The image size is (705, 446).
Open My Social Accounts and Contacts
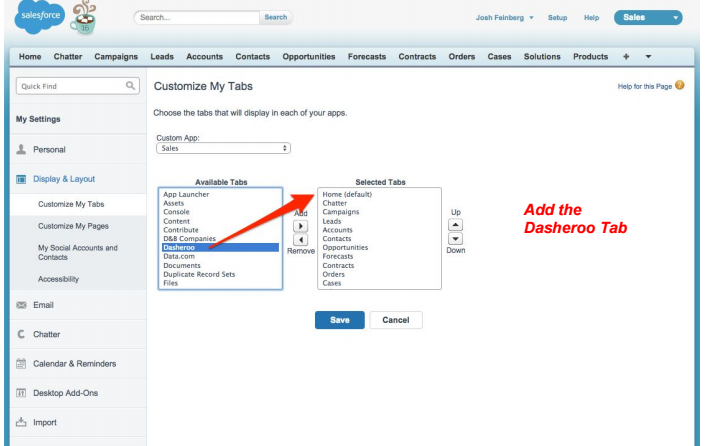78,252
